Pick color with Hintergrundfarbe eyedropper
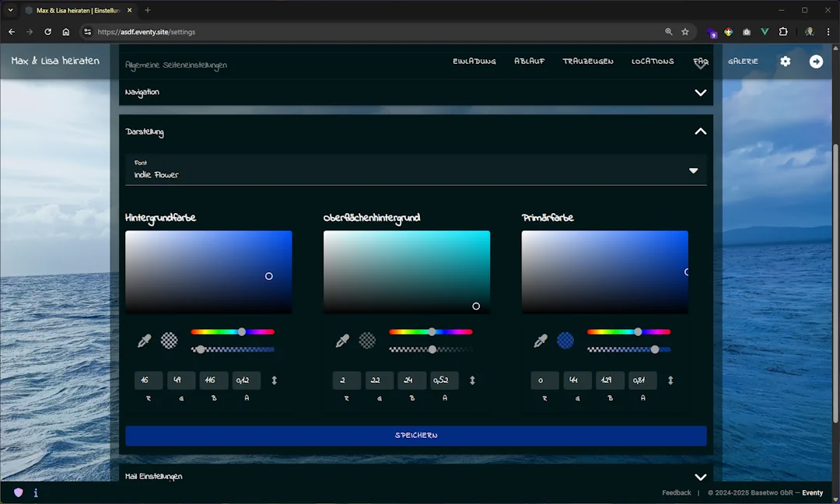The height and width of the screenshot is (504, 840). coord(145,341)
